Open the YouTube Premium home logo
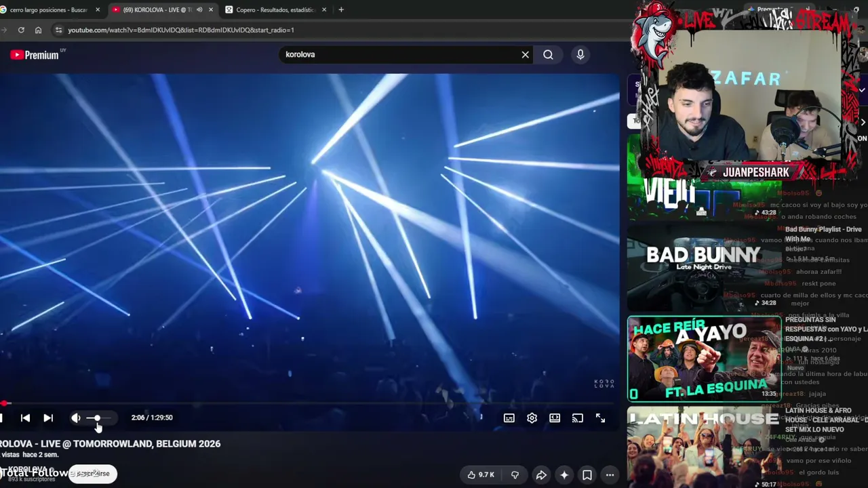Viewport: 868px width, 488px height. click(x=35, y=55)
